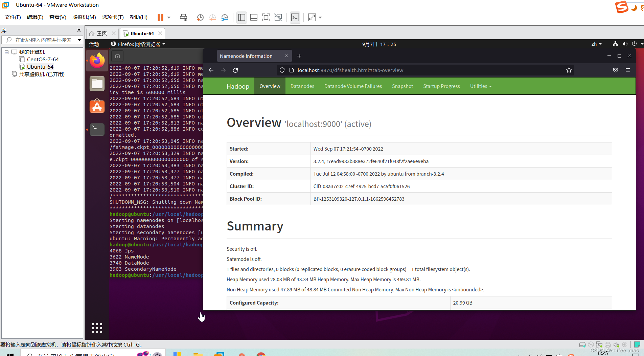Open a new tab in the terminal window
Viewport: 644px width, 356px height.
click(x=117, y=57)
